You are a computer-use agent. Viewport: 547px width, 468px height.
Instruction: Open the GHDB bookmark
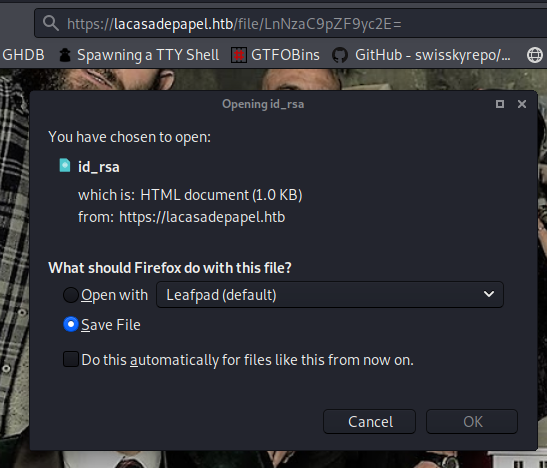(x=23, y=55)
